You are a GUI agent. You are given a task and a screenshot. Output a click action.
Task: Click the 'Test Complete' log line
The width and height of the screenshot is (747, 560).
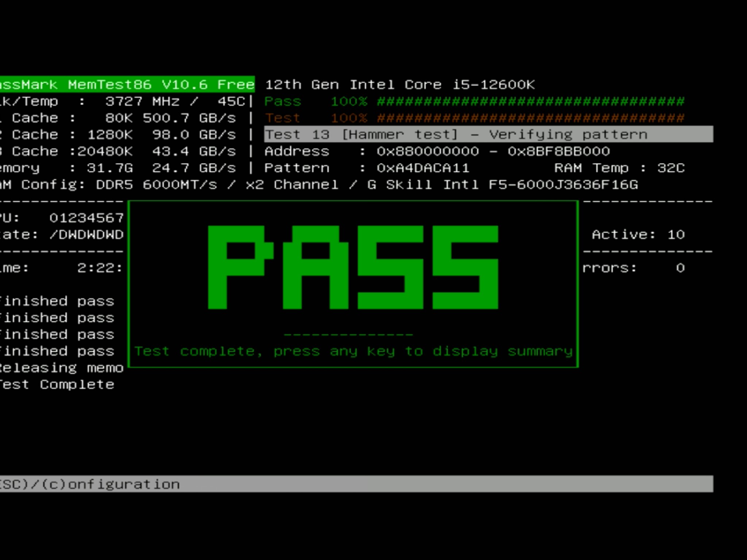[57, 384]
